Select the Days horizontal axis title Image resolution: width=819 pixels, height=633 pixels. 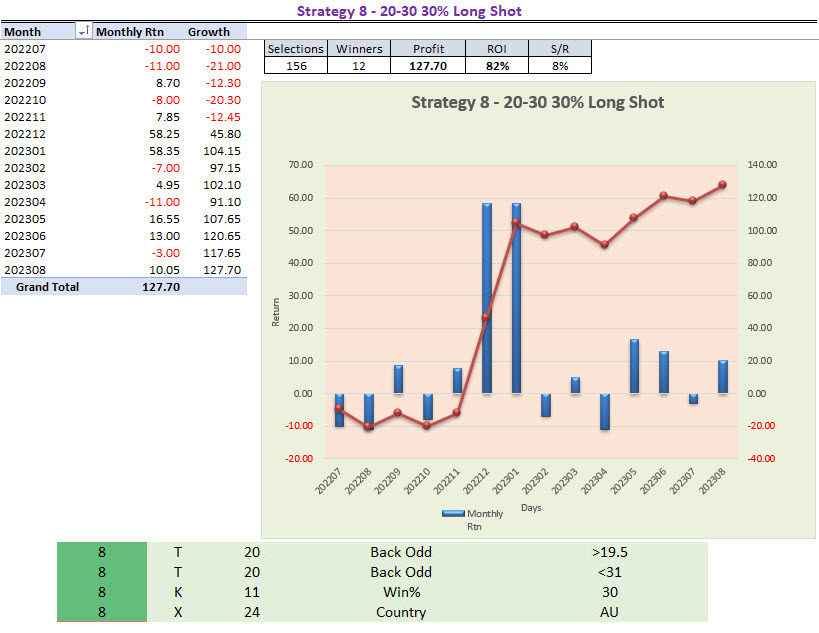[x=531, y=508]
